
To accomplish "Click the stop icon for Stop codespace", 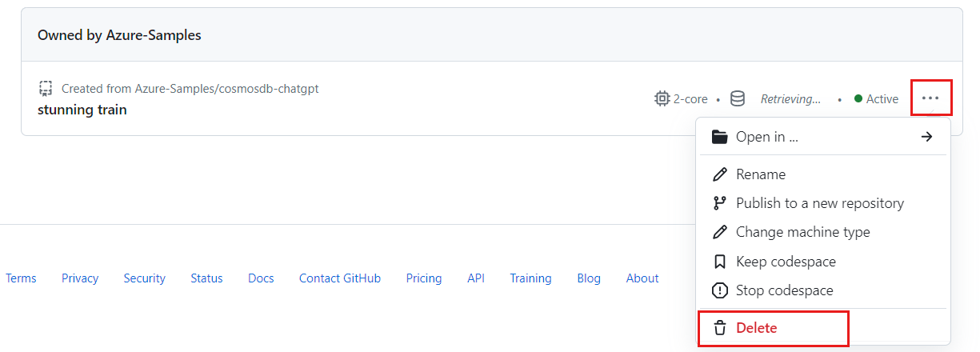I will (720, 290).
